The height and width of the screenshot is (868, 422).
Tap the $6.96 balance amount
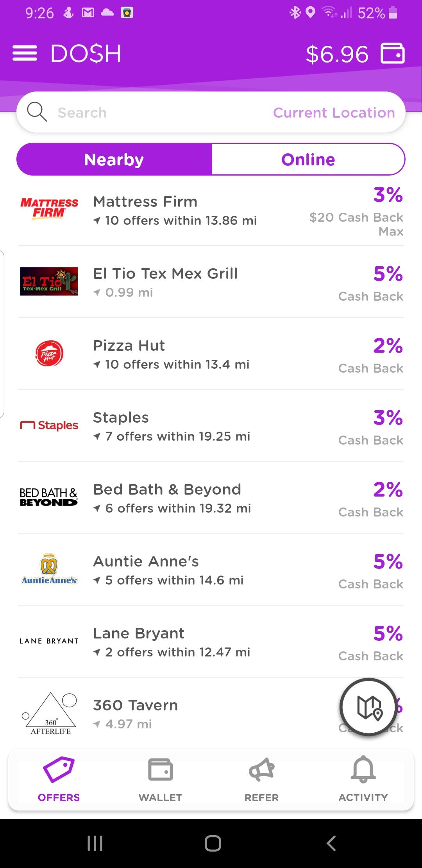coord(337,54)
